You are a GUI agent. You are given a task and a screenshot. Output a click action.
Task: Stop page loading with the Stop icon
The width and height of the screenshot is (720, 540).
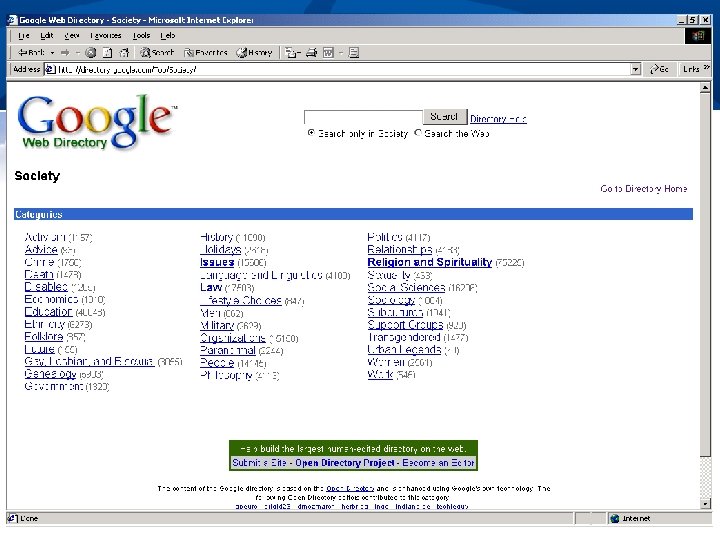91,53
